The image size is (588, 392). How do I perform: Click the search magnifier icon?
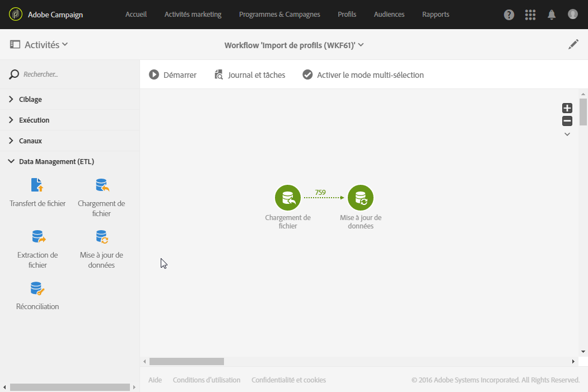pos(14,74)
